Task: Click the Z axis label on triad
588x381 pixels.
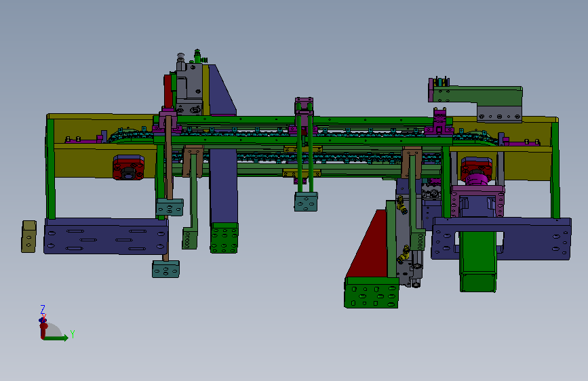Action: [42, 309]
